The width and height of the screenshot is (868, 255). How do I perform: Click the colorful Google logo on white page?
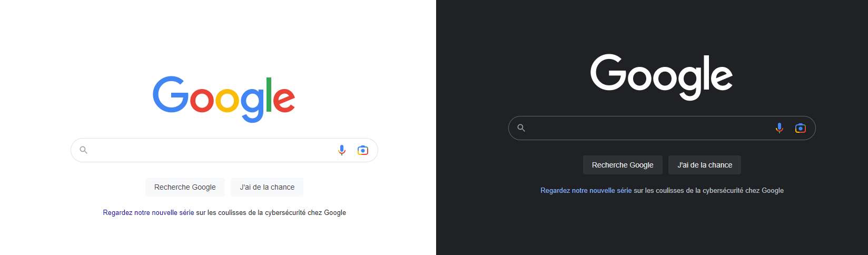point(224,99)
